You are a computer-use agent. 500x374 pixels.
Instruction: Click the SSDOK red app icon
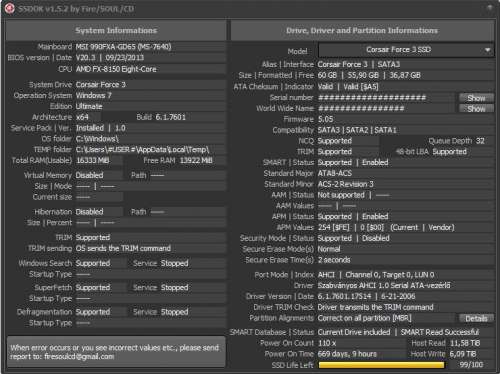click(10, 9)
